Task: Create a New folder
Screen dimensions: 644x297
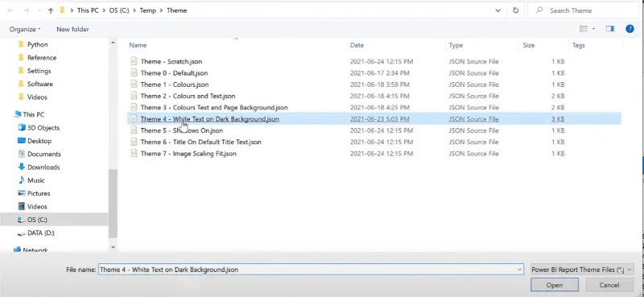Action: (72, 29)
